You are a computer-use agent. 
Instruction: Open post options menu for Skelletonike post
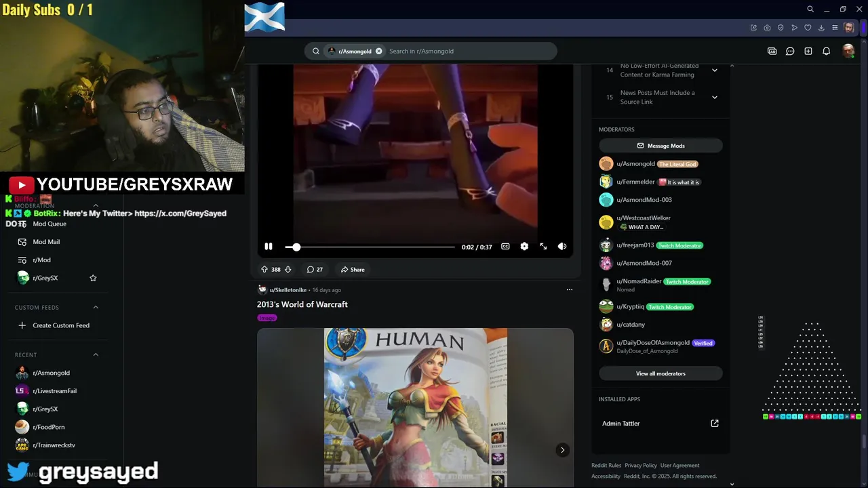(x=570, y=289)
